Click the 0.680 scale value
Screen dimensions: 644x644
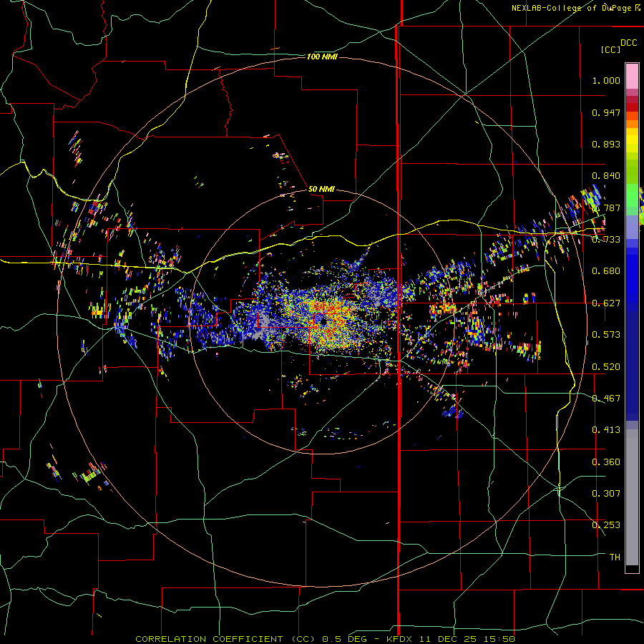click(606, 271)
